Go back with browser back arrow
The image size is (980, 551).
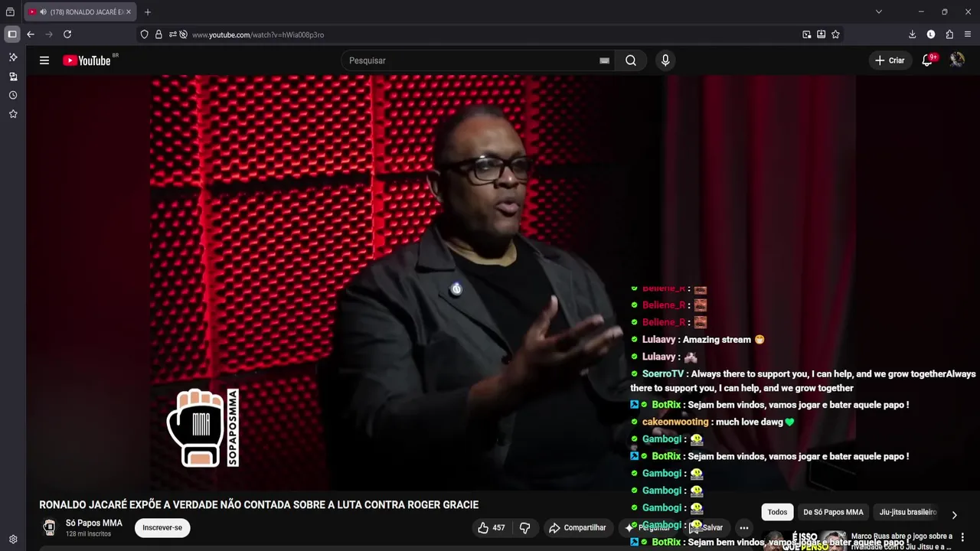point(31,34)
